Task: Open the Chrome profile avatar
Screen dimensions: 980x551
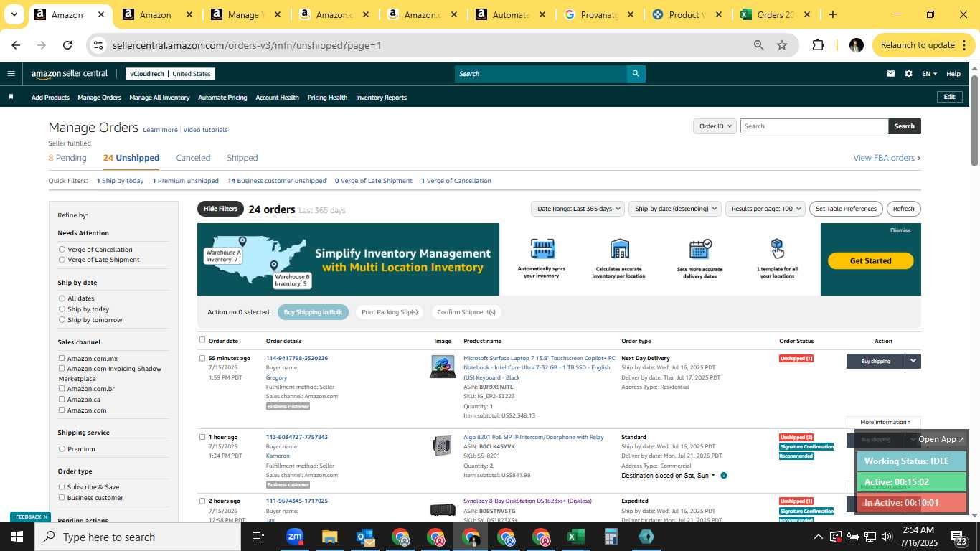Action: pyautogui.click(x=856, y=45)
